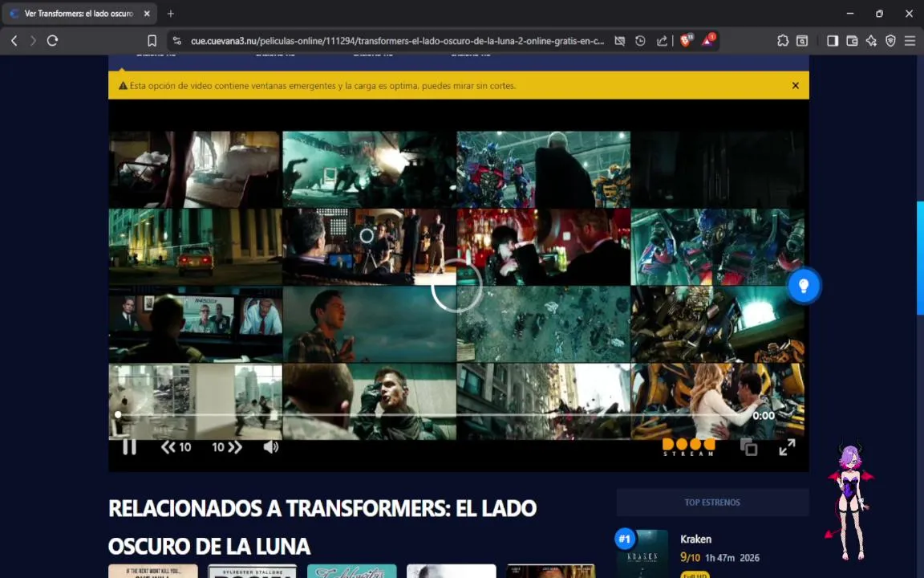Viewport: 924px width, 578px height.
Task: Share this page via the share icon
Action: pos(662,41)
